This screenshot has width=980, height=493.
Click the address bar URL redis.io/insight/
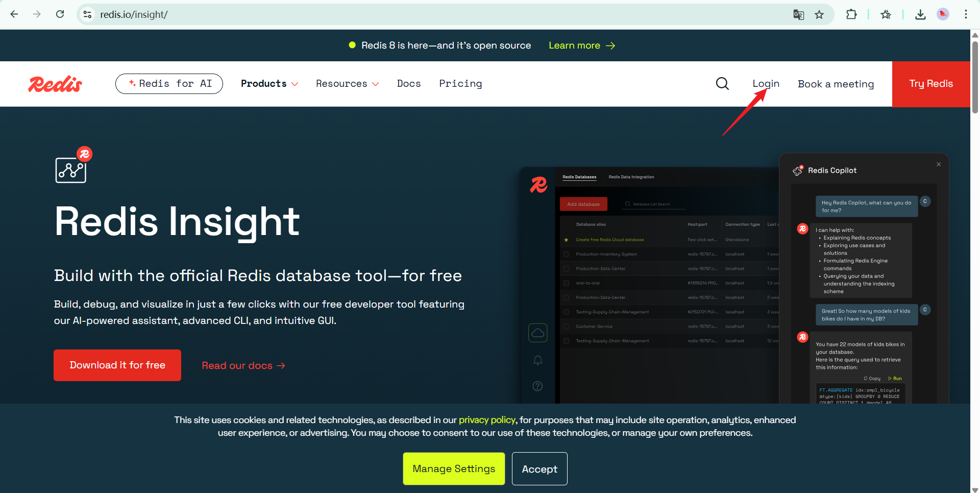coord(134,14)
